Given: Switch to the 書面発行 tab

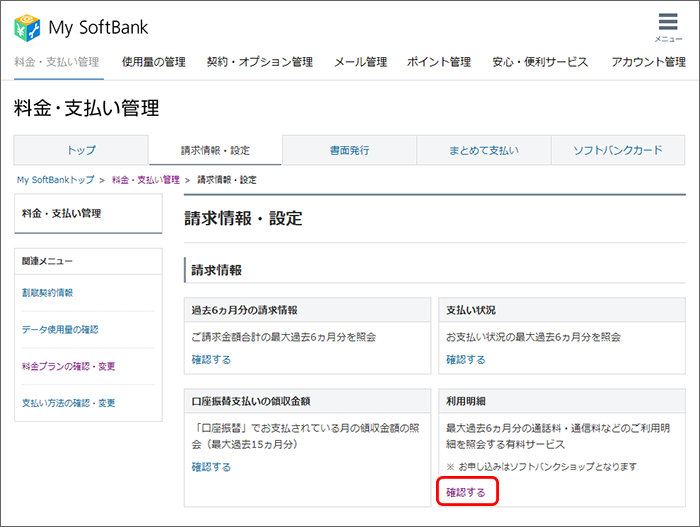Looking at the screenshot, I should (349, 150).
